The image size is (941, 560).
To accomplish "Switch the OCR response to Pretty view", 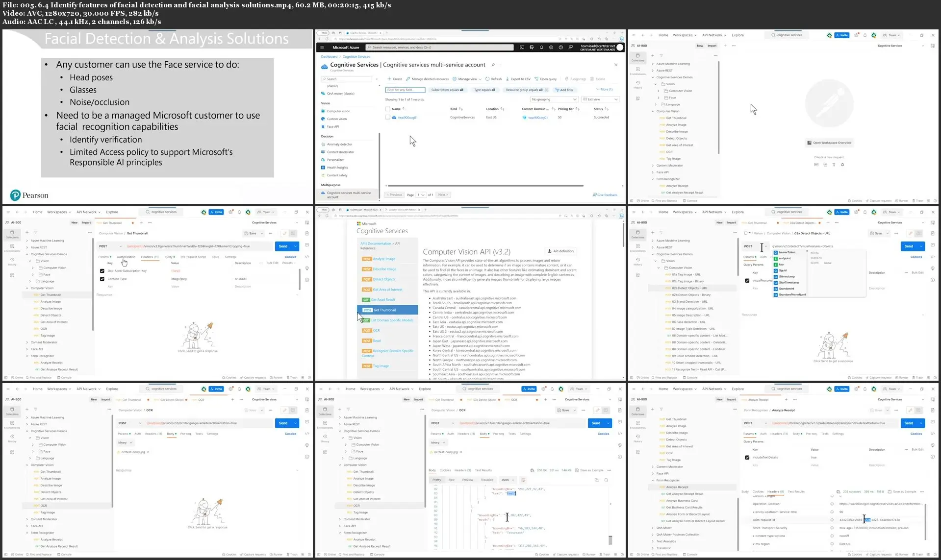I will pos(437,480).
